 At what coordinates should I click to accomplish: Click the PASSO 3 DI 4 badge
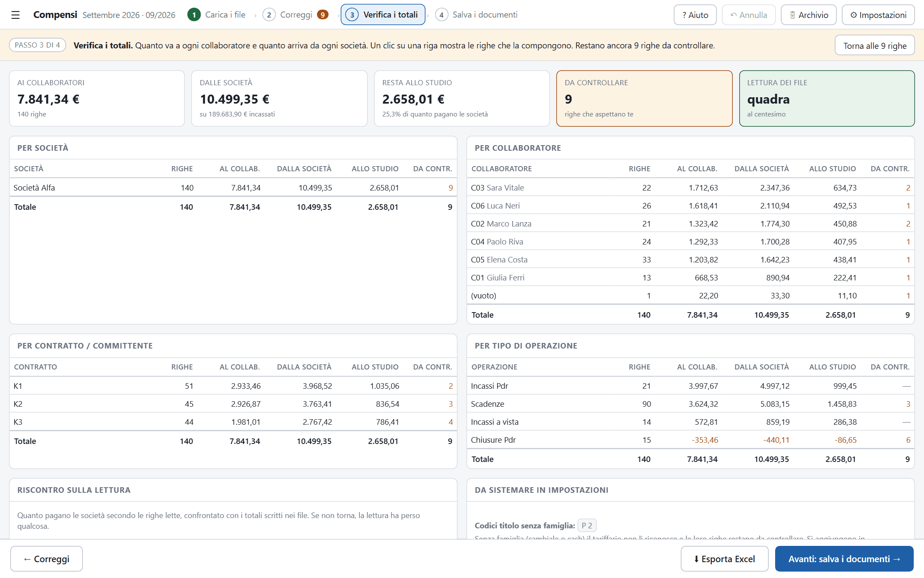tap(38, 45)
